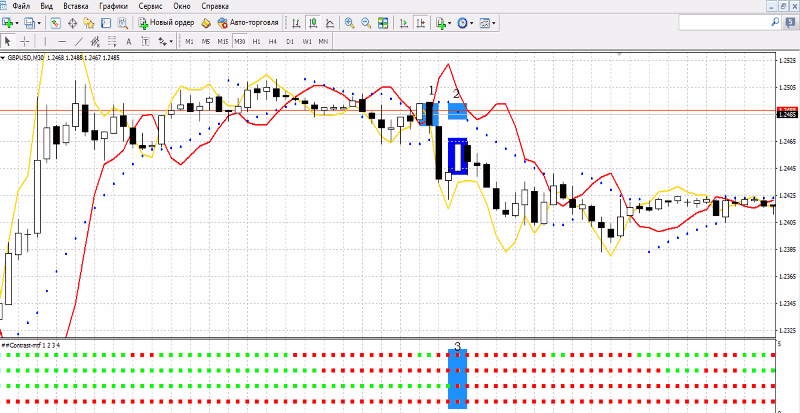Select the horizontal line tool

coord(62,41)
